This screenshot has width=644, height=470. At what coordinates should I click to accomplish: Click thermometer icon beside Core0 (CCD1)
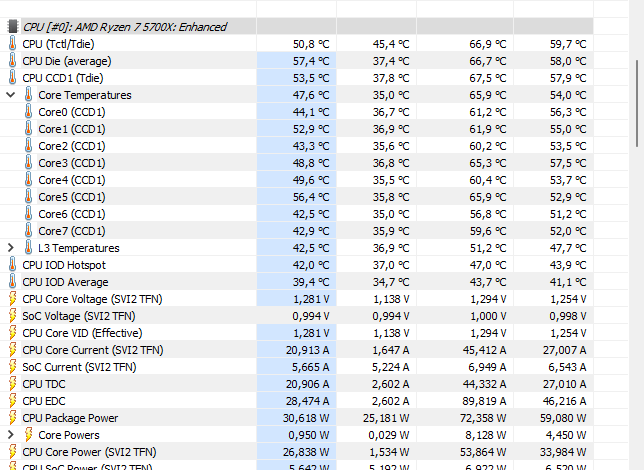pyautogui.click(x=28, y=112)
